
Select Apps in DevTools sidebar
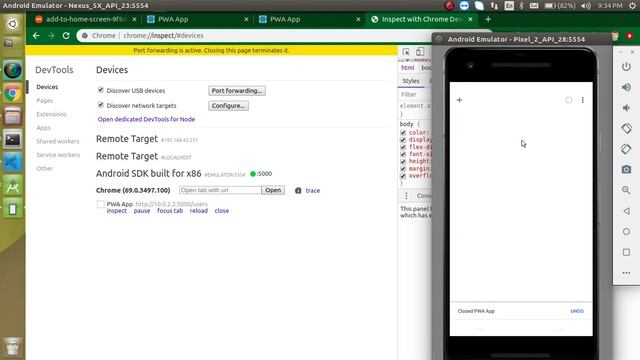[43, 128]
